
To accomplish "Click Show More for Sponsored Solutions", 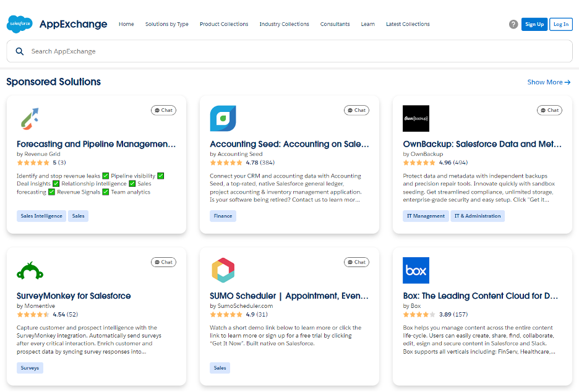I will (x=549, y=82).
